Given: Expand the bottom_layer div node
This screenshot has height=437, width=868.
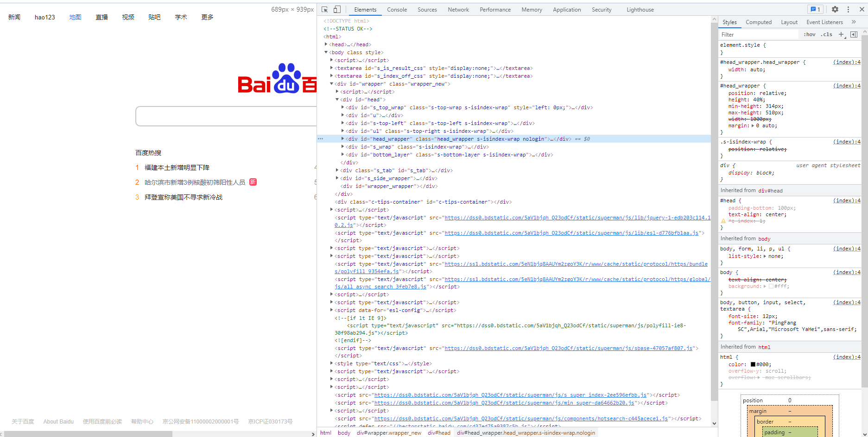Looking at the screenshot, I should tap(343, 155).
